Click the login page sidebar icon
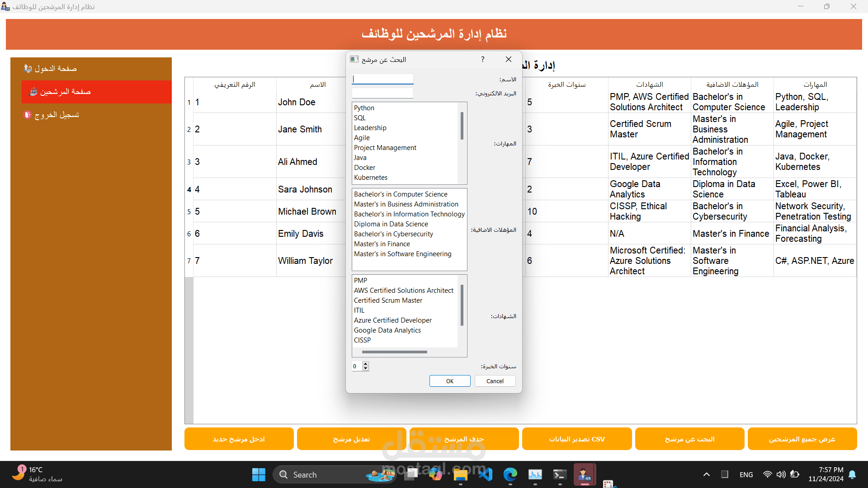 (x=28, y=69)
